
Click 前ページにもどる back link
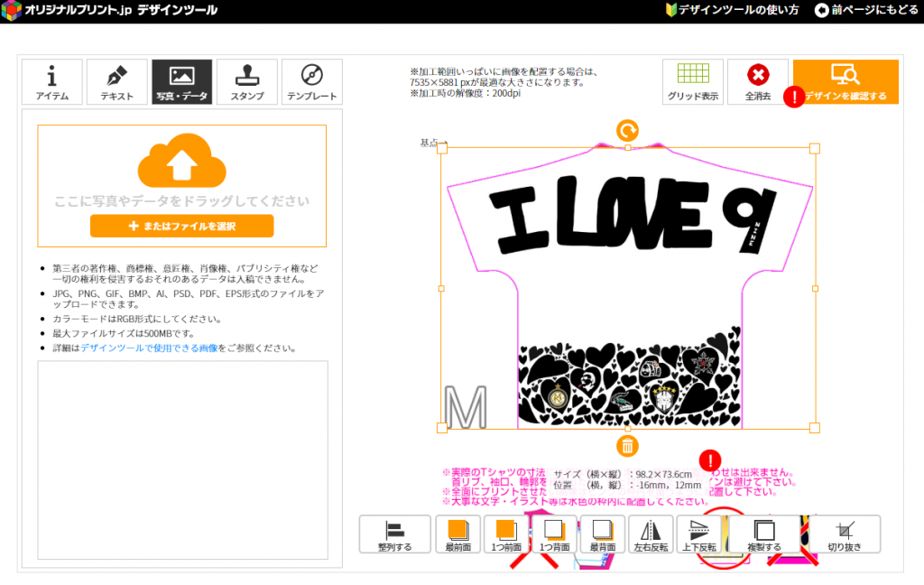coord(866,10)
